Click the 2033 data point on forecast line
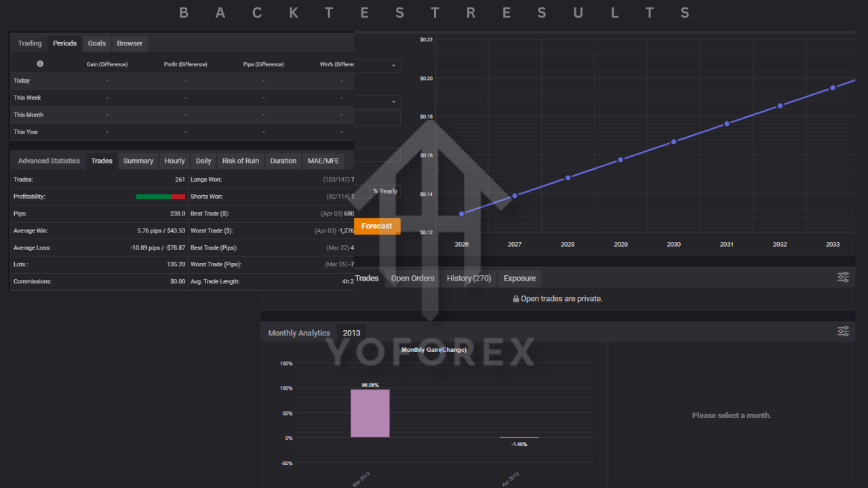This screenshot has height=488, width=868. pyautogui.click(x=833, y=87)
